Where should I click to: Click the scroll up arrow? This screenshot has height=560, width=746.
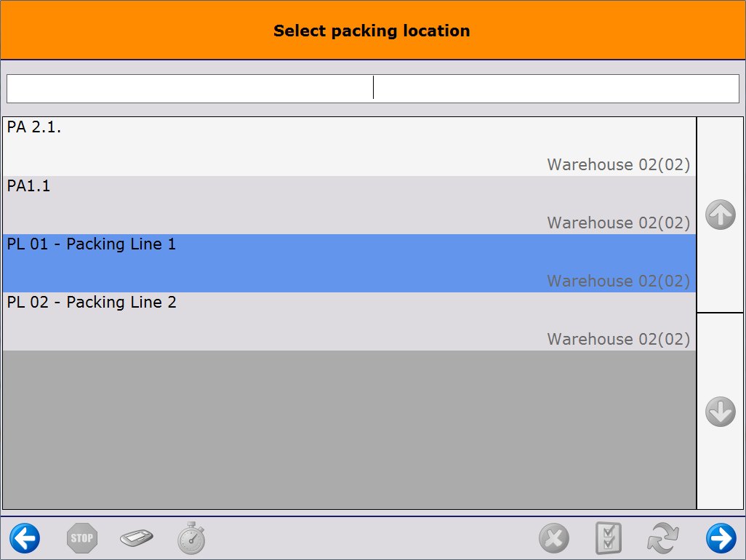[x=720, y=214]
